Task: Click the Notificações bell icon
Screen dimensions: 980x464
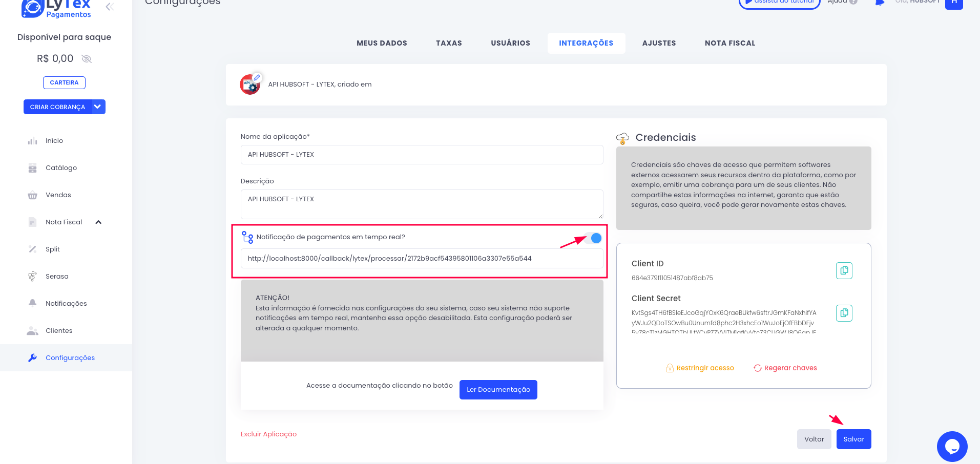Action: click(x=33, y=303)
